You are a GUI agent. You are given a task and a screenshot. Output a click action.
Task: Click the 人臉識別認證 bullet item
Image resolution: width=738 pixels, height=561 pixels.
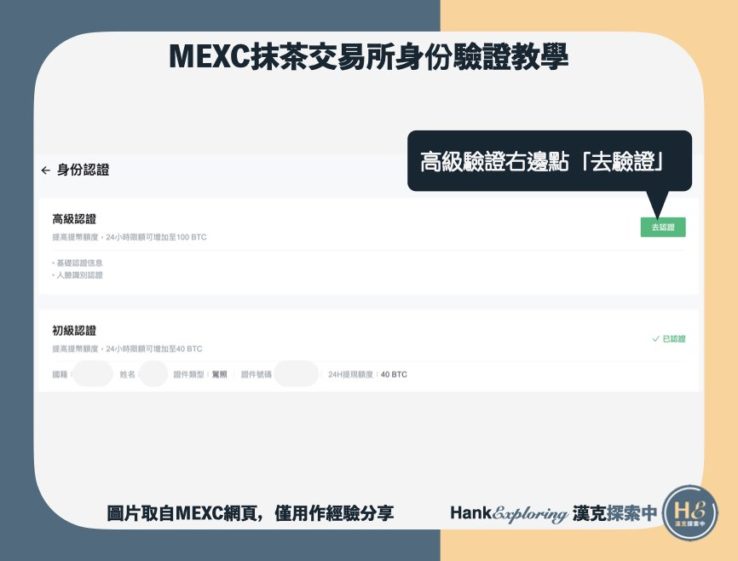(78, 275)
